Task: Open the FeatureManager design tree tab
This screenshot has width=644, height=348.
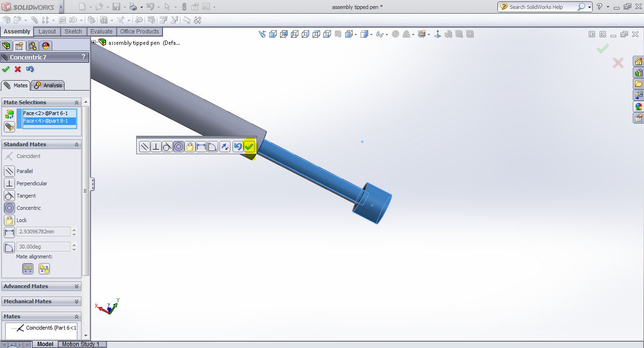Action: pyautogui.click(x=6, y=46)
